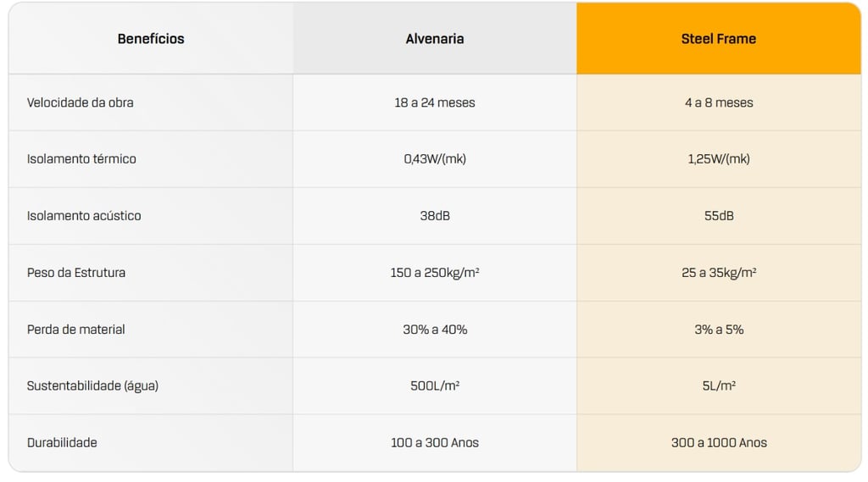Click the 1,25W/(mk) value
The height and width of the screenshot is (482, 868).
(x=719, y=159)
